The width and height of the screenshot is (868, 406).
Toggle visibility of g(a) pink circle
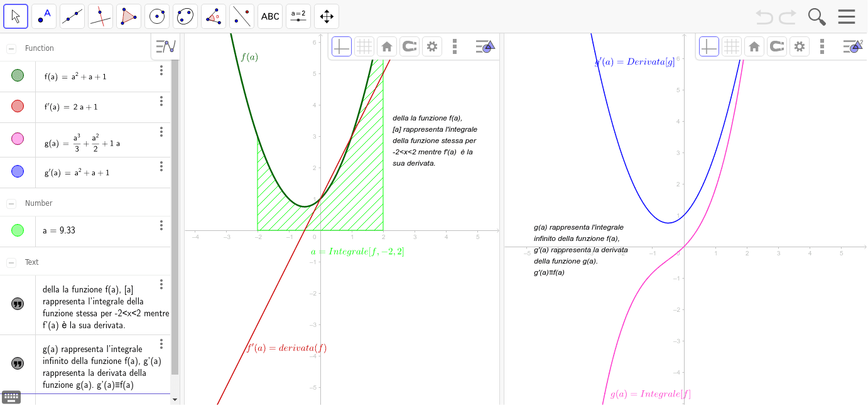tap(18, 139)
